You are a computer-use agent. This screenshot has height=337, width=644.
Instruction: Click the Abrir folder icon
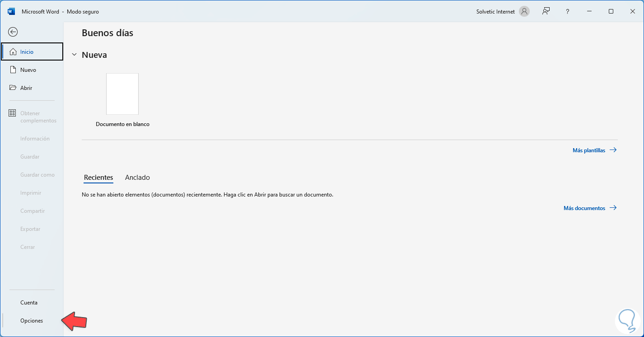click(12, 88)
